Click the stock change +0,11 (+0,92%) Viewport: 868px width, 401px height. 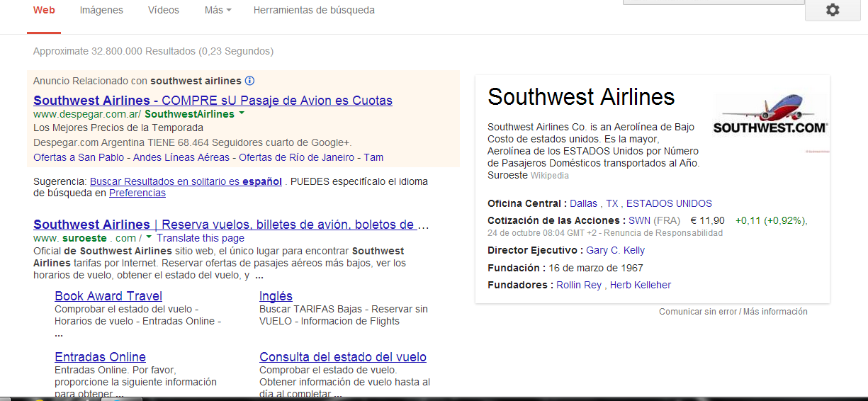(772, 220)
